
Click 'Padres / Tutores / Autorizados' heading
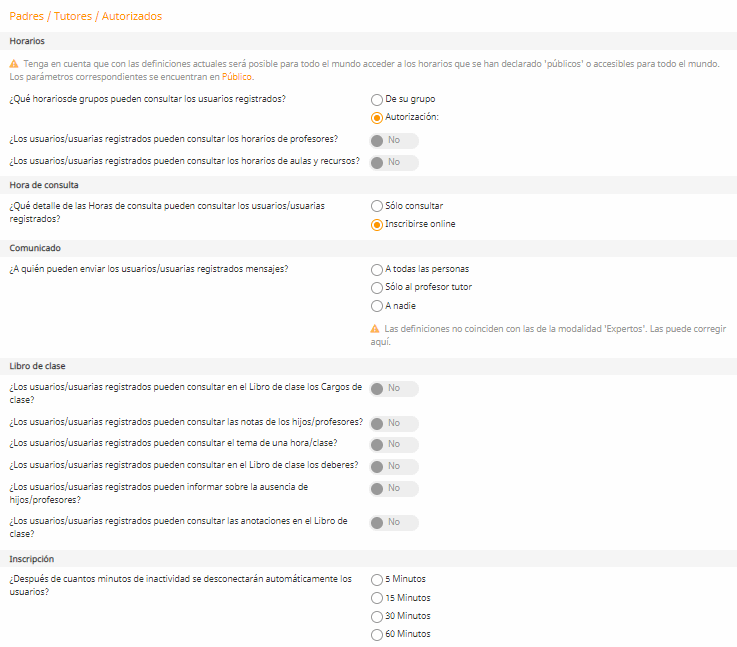click(86, 16)
